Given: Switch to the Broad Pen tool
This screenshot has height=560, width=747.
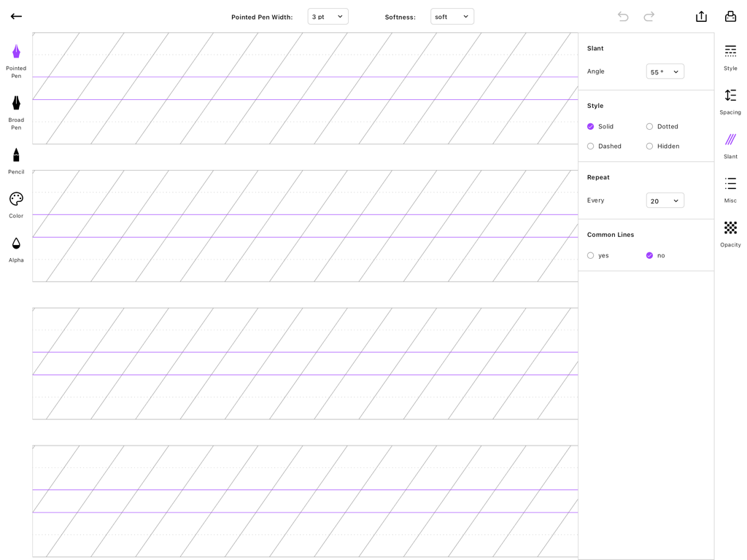Looking at the screenshot, I should pyautogui.click(x=15, y=109).
